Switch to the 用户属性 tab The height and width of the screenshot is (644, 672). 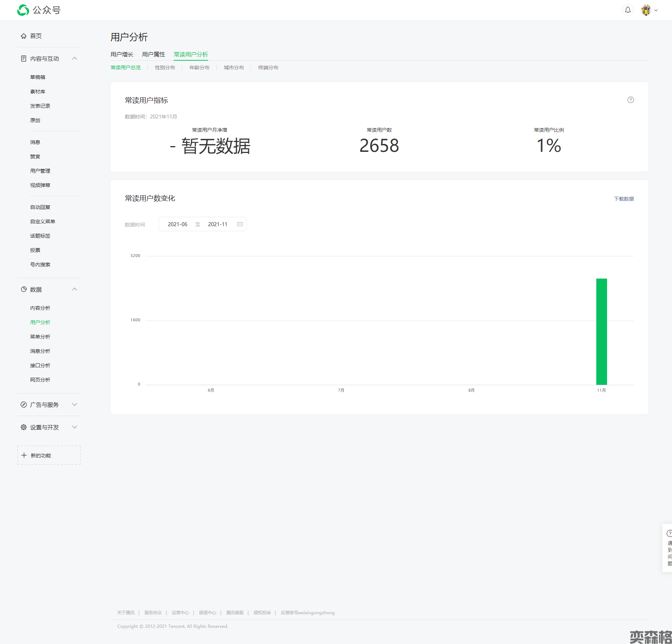pos(154,55)
